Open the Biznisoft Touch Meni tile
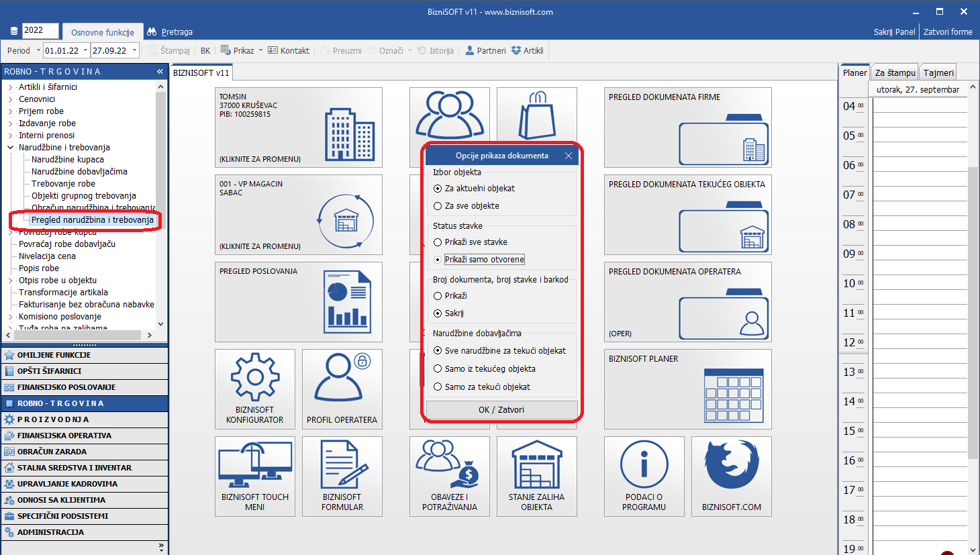Viewport: 980px width, 555px height. pyautogui.click(x=255, y=476)
